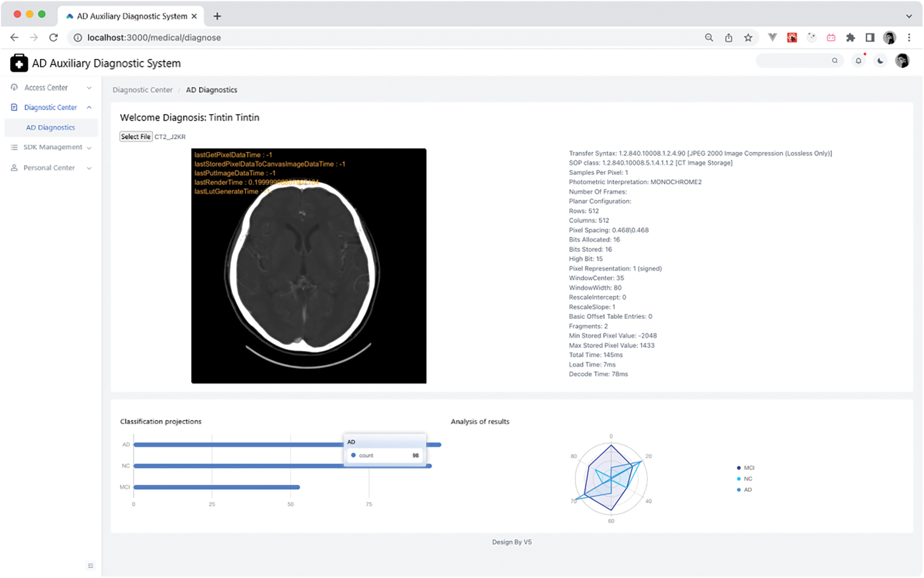Open user avatar in app header

click(x=902, y=61)
